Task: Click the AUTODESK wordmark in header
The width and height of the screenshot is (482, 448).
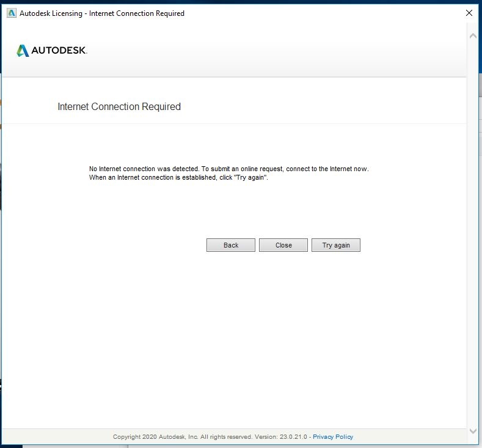Action: pyautogui.click(x=59, y=50)
